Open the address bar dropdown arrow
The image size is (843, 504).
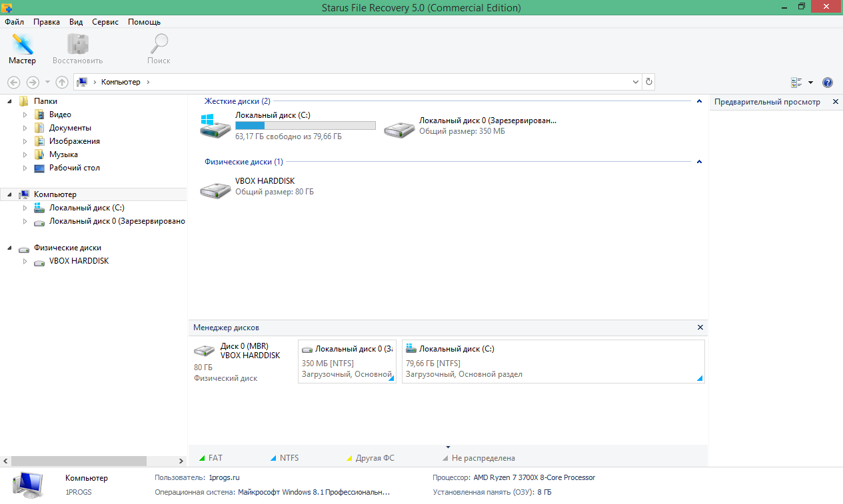[x=635, y=82]
